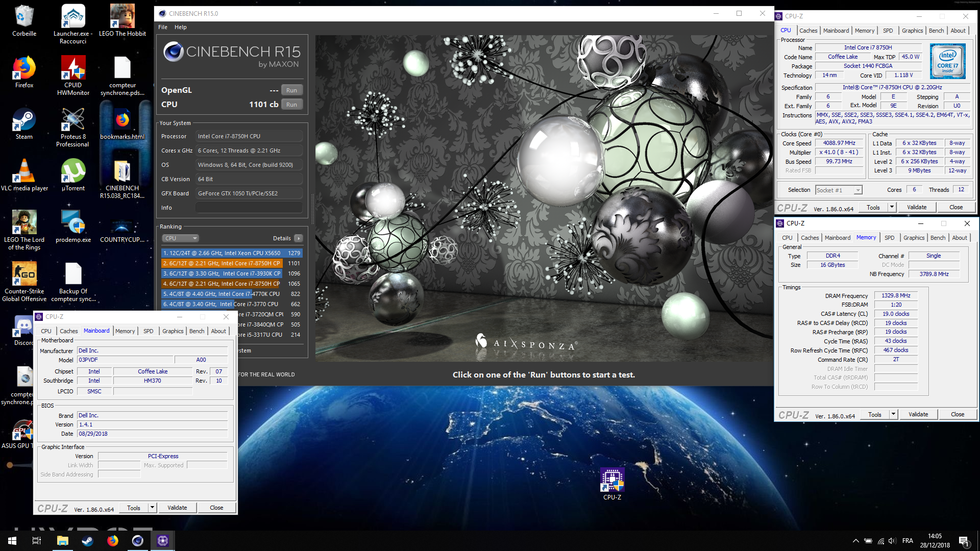
Task: Open File menu in Cinebench
Action: click(163, 27)
